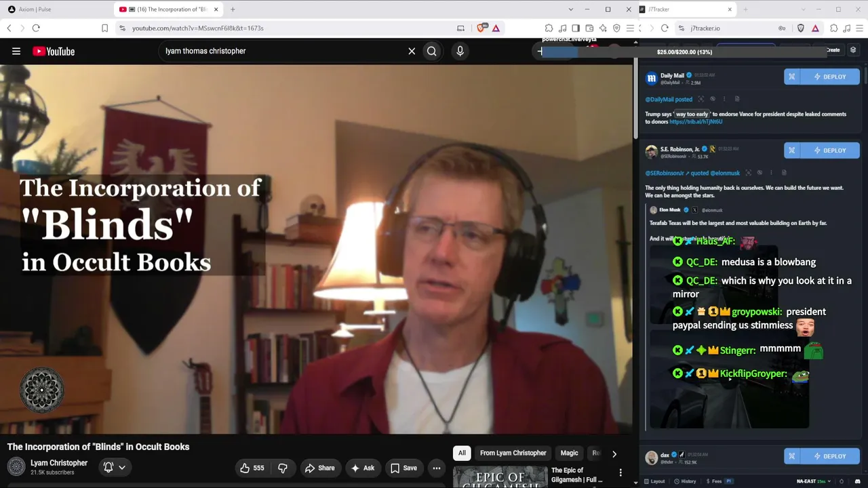Viewport: 868px width, 488px height.
Task: Dislike the Blinds in Occult Books video
Action: coord(283,468)
